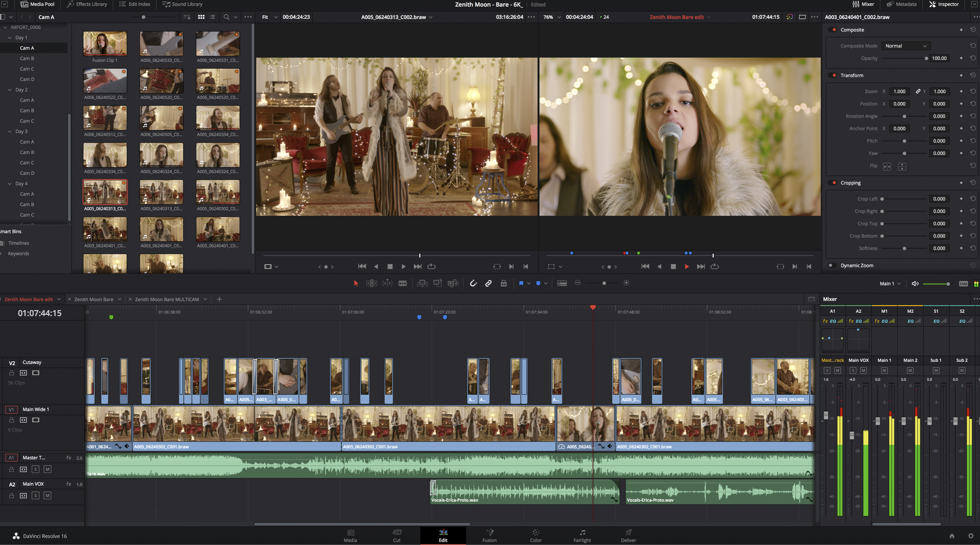Toggle mute on A2 Main VOX track

coord(47,495)
